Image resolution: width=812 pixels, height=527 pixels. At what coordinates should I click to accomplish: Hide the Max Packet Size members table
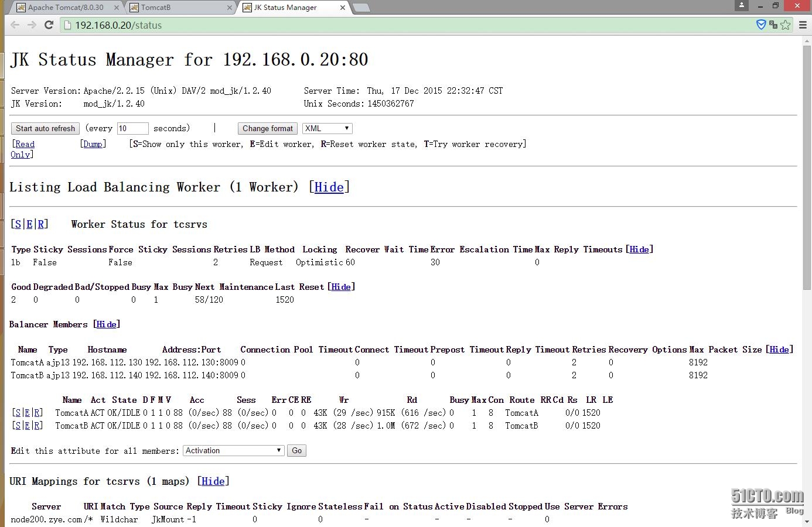pyautogui.click(x=779, y=350)
